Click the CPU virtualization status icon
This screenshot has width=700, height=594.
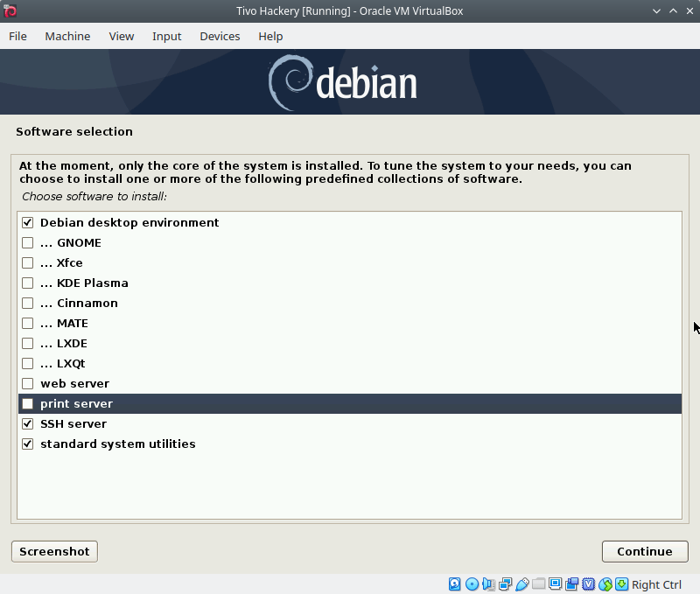(589, 584)
